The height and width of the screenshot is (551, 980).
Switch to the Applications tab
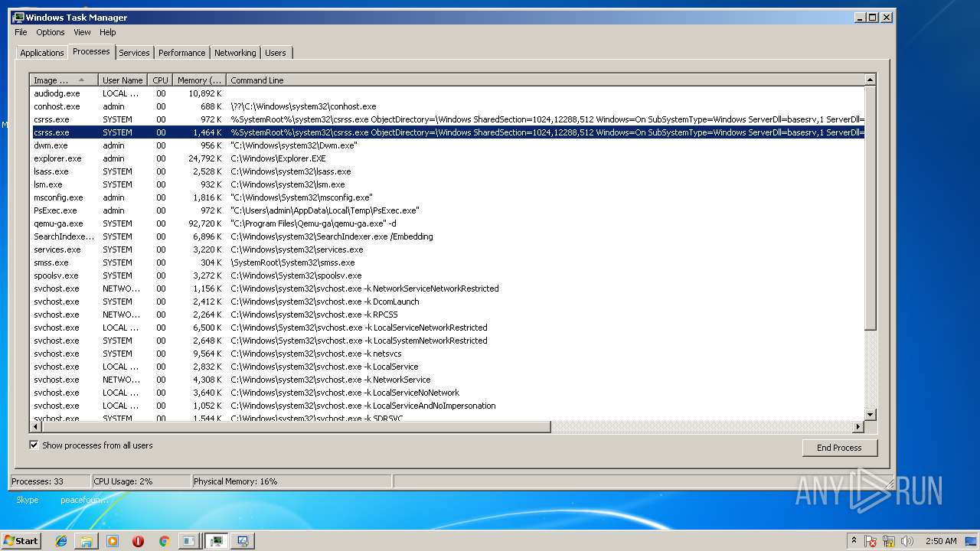pos(42,53)
